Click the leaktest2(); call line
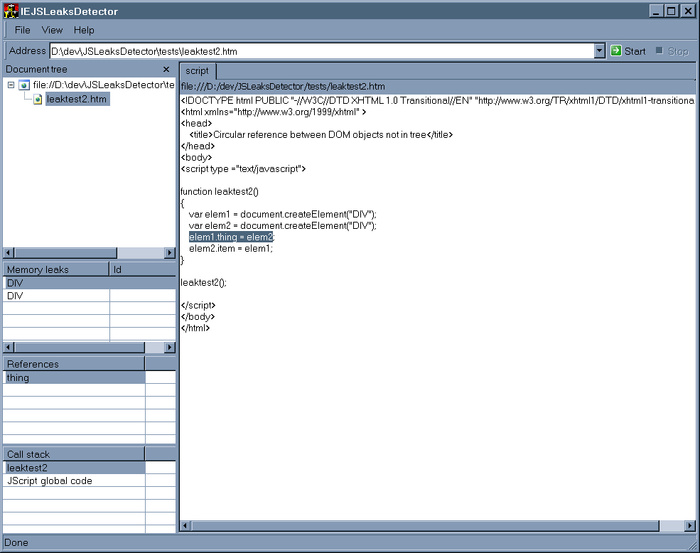 pos(204,283)
